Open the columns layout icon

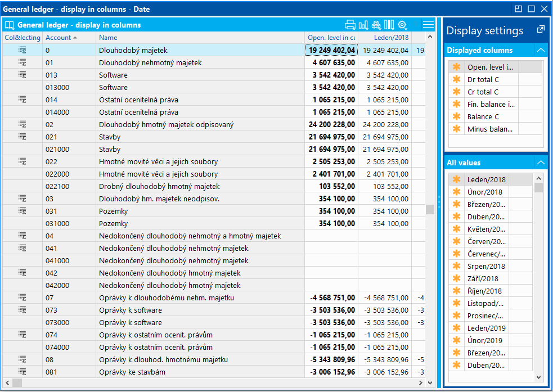pos(389,25)
